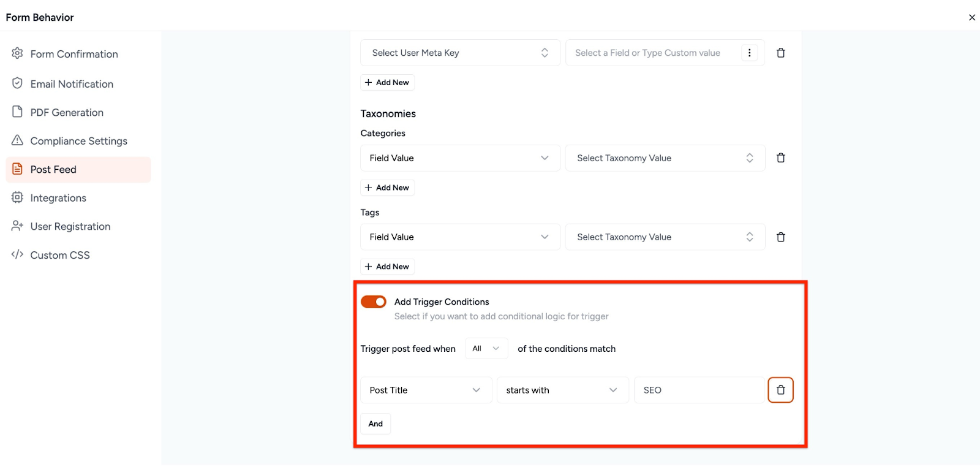The height and width of the screenshot is (472, 980).
Task: Delete the Tags taxonomy row
Action: (x=781, y=237)
